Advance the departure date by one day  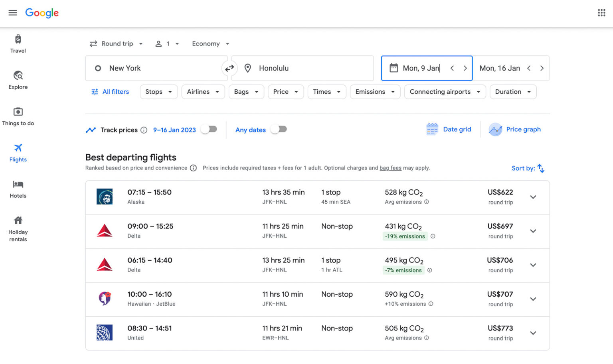tap(465, 69)
